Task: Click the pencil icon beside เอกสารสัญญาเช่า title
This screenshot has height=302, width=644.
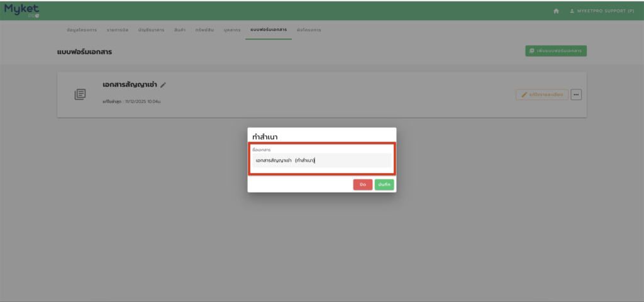Action: (164, 85)
